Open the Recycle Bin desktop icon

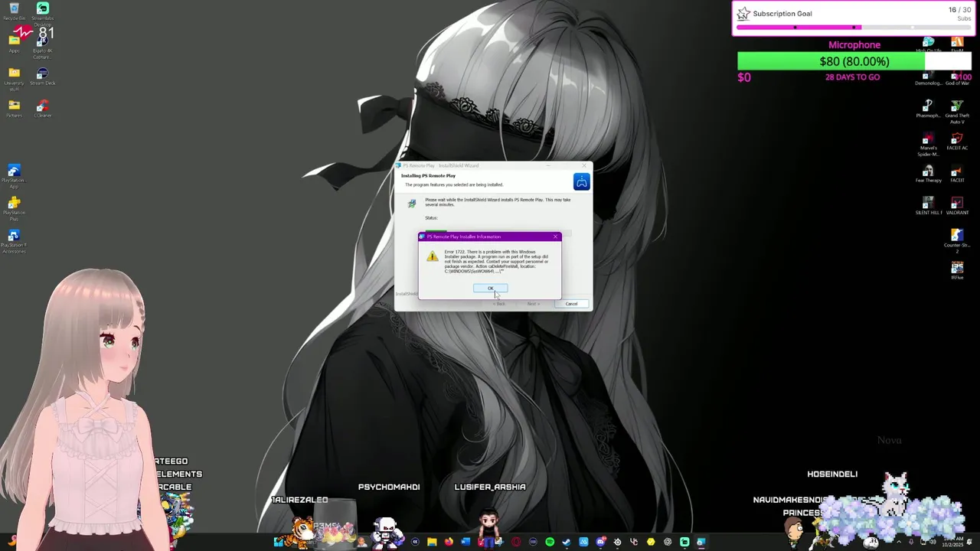14,11
